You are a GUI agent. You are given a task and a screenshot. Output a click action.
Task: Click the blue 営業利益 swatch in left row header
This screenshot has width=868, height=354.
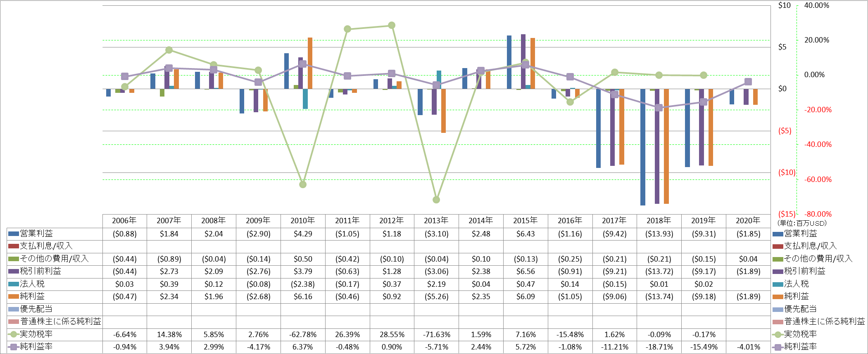click(x=14, y=234)
